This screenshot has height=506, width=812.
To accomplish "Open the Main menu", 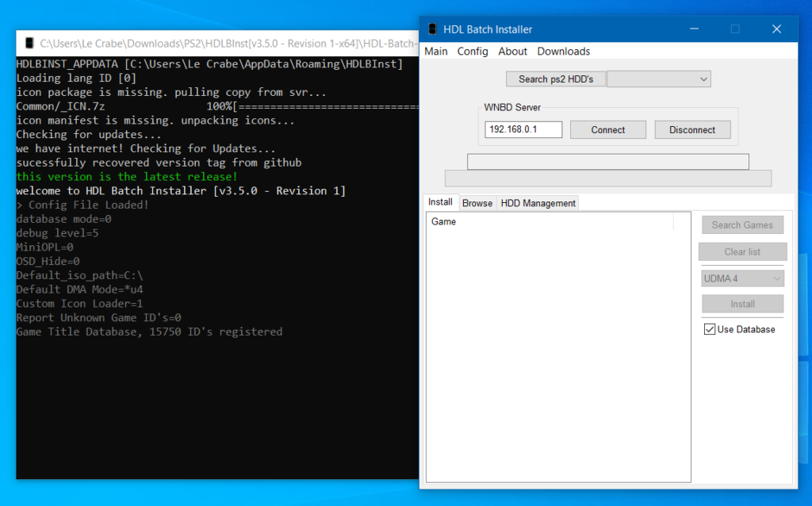I will (x=436, y=52).
